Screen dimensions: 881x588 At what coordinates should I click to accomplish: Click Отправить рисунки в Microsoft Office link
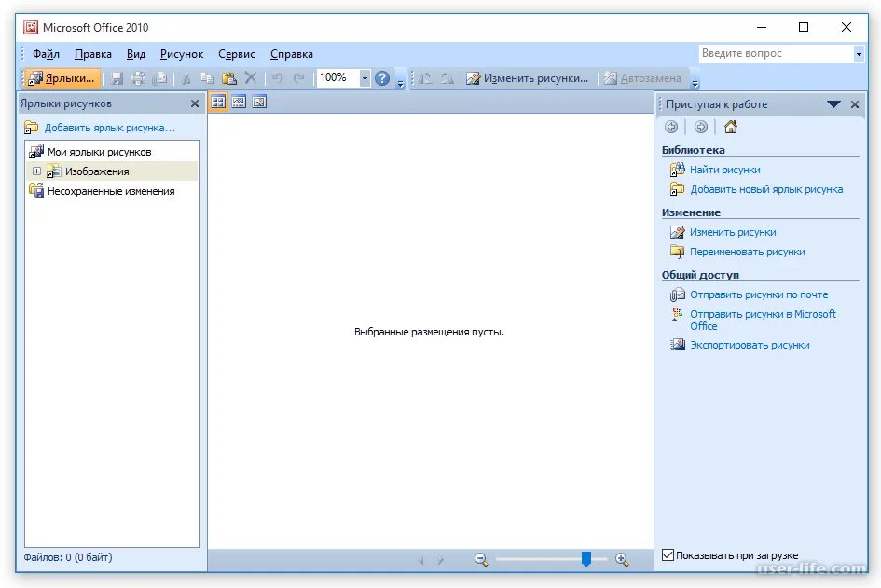click(x=763, y=321)
